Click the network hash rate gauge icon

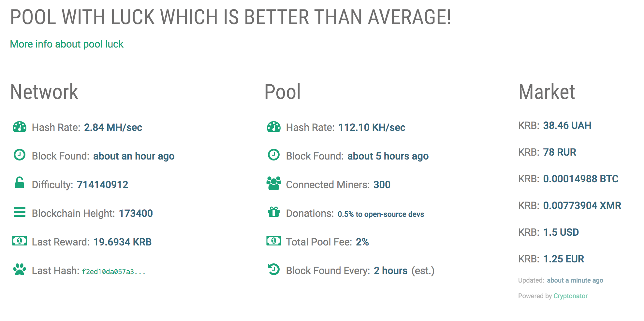tap(20, 127)
